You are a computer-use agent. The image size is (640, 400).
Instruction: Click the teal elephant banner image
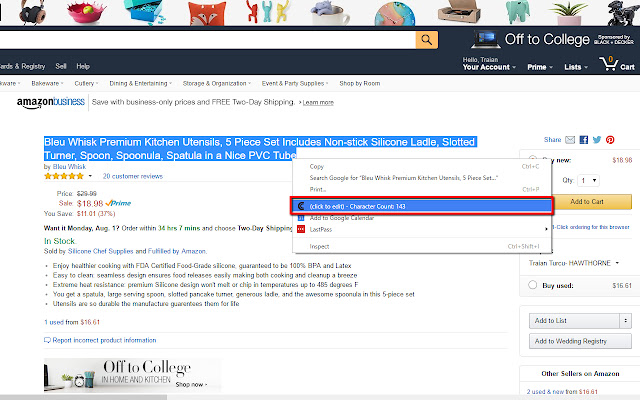point(518,12)
